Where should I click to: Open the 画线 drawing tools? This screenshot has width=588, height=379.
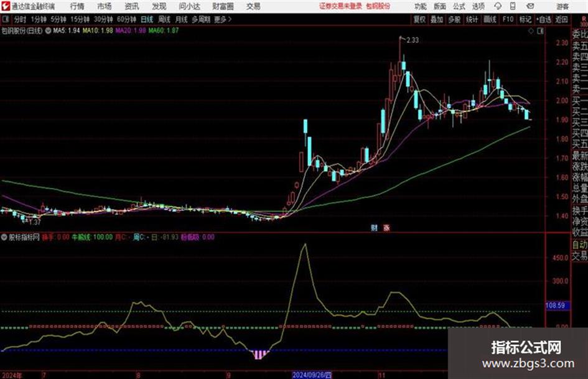click(490, 19)
